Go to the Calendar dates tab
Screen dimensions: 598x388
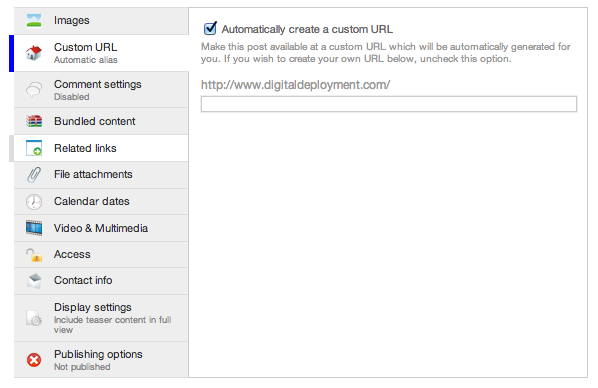pos(101,201)
